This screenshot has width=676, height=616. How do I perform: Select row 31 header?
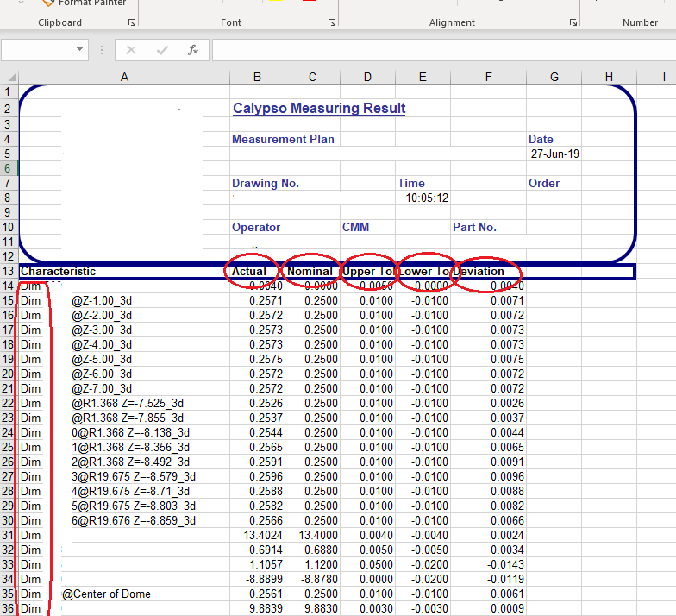9,535
